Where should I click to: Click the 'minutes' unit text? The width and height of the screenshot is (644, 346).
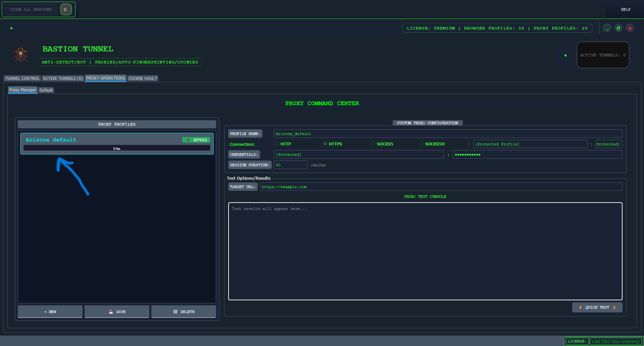tap(318, 165)
